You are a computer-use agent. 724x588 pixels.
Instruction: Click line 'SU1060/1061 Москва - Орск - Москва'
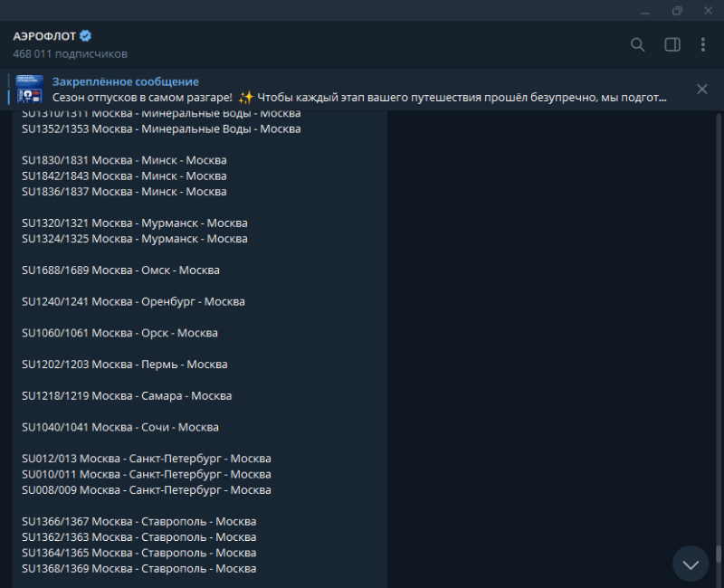[x=119, y=333]
